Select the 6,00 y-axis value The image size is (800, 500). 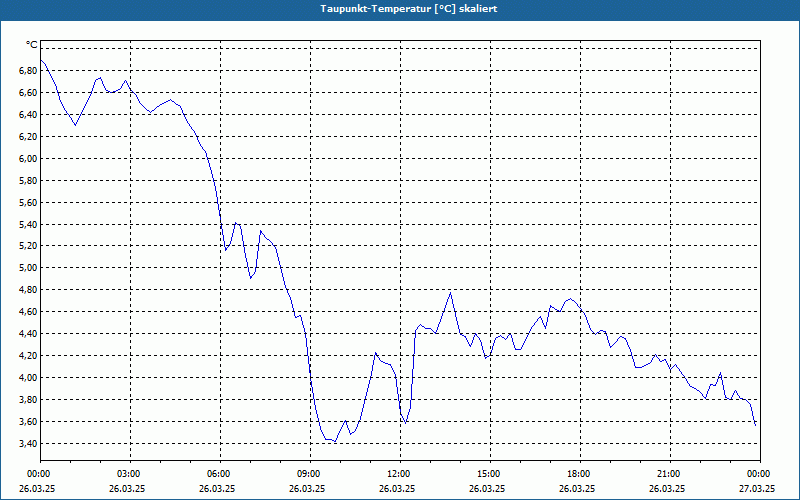click(x=28, y=158)
